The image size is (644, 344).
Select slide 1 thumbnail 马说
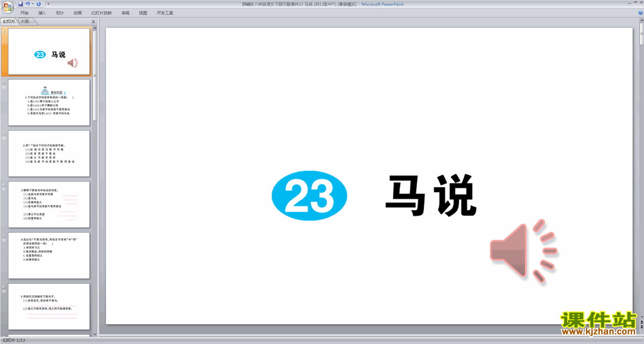tap(49, 52)
